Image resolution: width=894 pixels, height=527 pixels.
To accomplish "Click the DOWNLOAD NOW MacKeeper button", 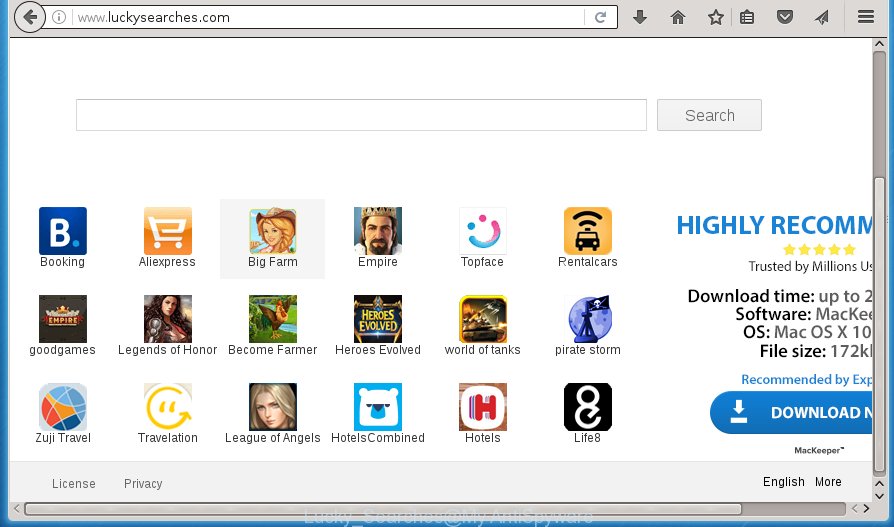I will [791, 412].
